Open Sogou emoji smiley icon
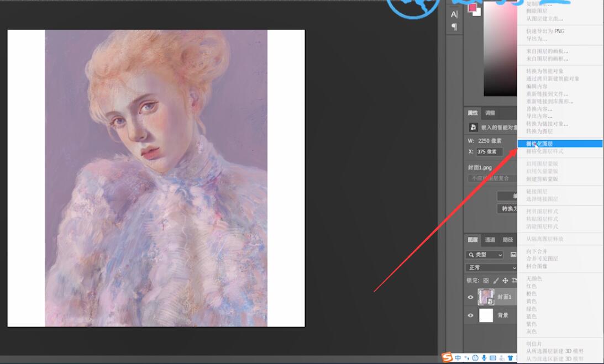 click(475, 358)
